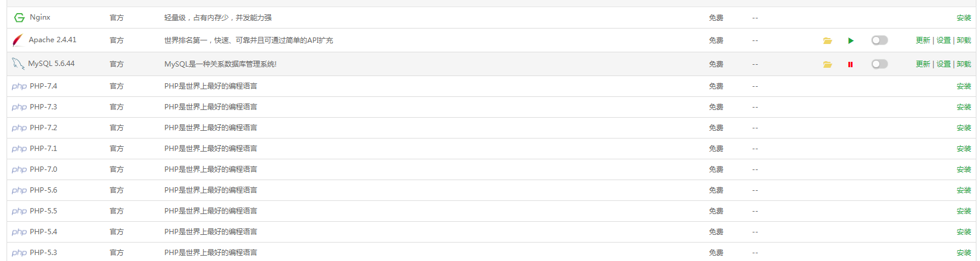Install PHP-7.4 via the install link
Viewport: 980px width, 261px height.
(964, 86)
